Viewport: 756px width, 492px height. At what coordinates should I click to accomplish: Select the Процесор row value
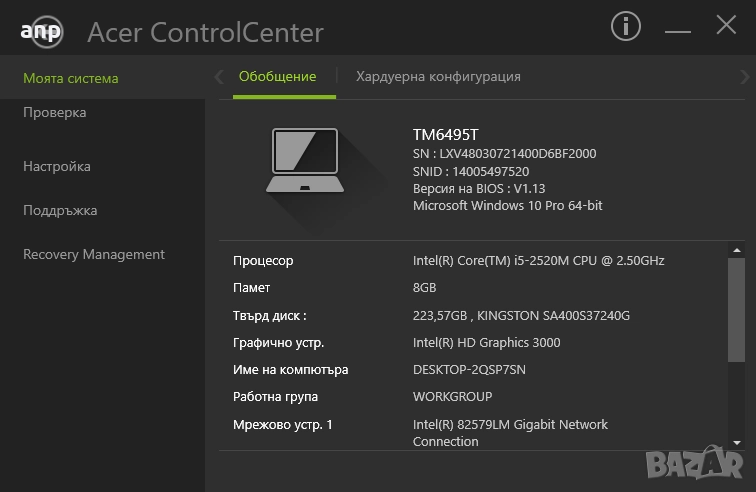(x=538, y=261)
